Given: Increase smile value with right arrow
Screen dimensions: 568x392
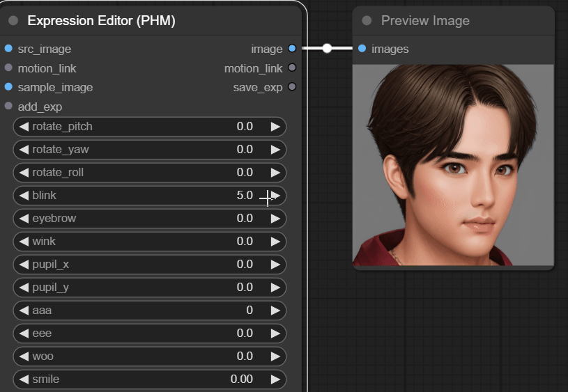Looking at the screenshot, I should point(275,379).
